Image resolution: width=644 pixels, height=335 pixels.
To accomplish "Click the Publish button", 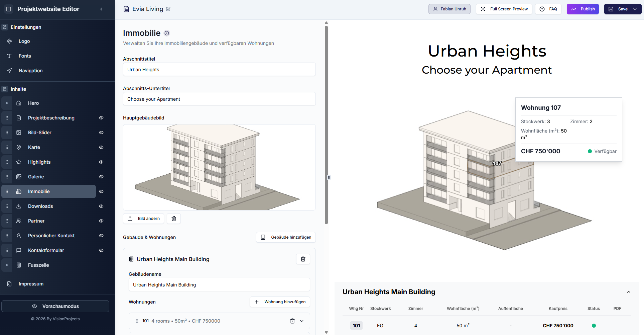I will pos(583,9).
